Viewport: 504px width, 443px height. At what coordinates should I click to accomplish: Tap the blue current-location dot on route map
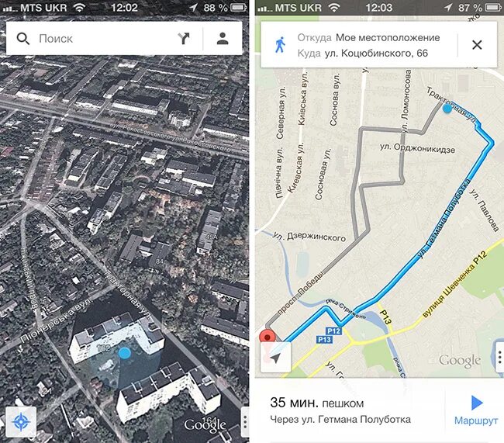coord(447,109)
